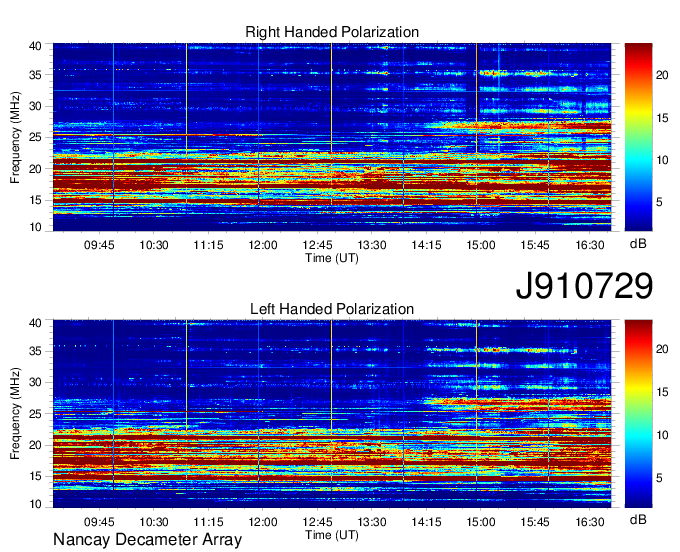
Task: Click the Right Handed Polarization title
Action: tap(332, 32)
